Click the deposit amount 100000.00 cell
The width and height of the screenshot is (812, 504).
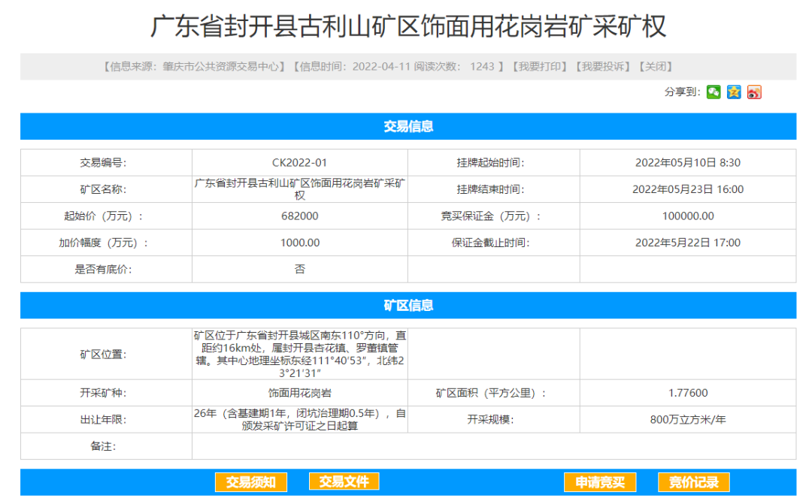[687, 216]
